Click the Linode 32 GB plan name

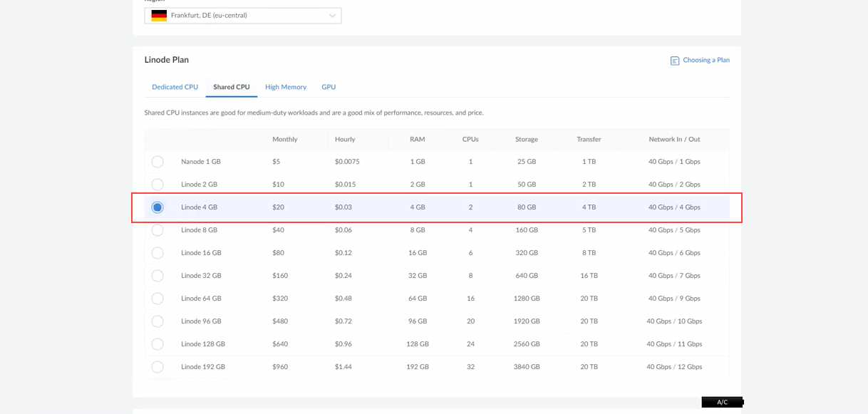pyautogui.click(x=201, y=276)
